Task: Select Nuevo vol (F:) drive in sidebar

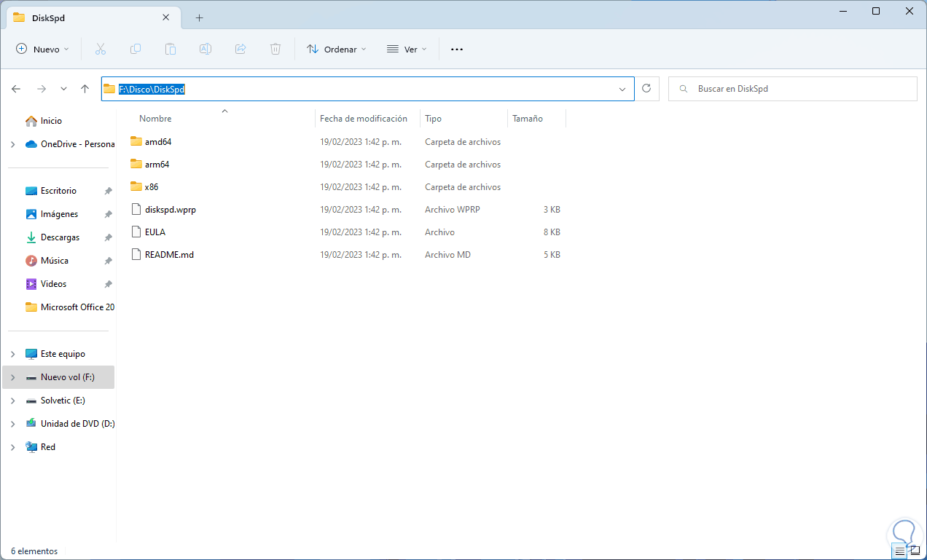Action: click(60, 377)
